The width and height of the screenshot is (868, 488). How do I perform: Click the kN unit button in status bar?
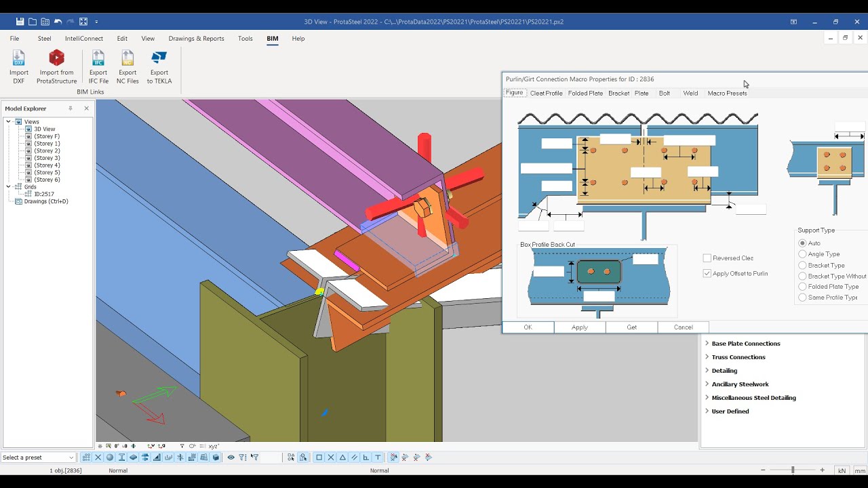pos(842,470)
